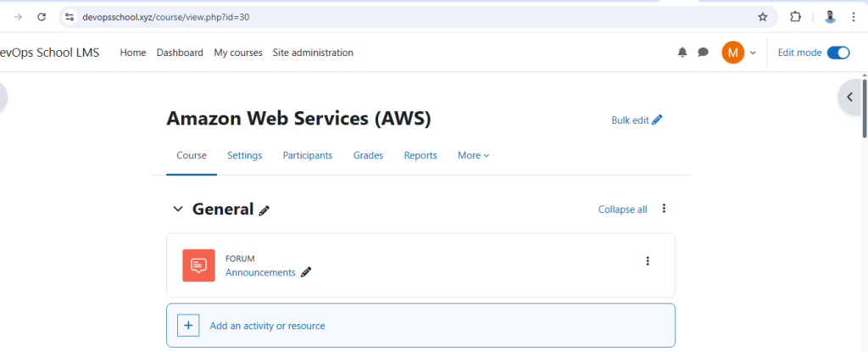The height and width of the screenshot is (352, 868).
Task: Rename Announcements using its pencil icon
Action: [306, 272]
